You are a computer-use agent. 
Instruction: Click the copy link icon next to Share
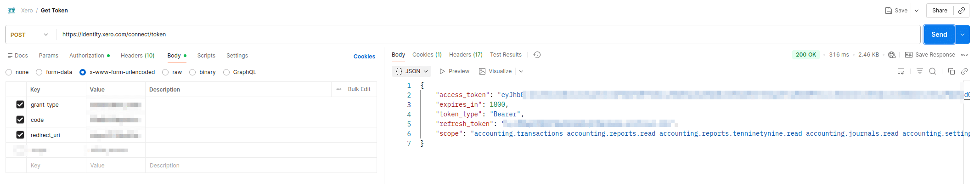coord(961,11)
